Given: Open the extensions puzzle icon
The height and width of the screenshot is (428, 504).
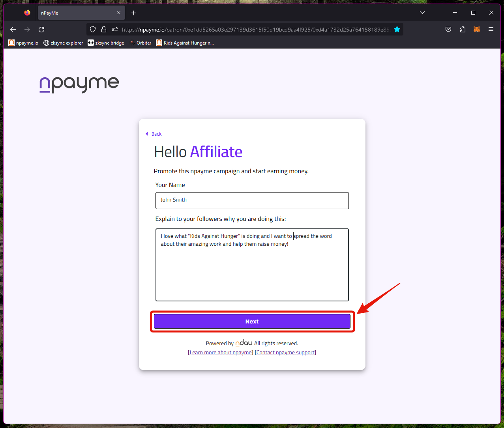Looking at the screenshot, I should click(463, 29).
